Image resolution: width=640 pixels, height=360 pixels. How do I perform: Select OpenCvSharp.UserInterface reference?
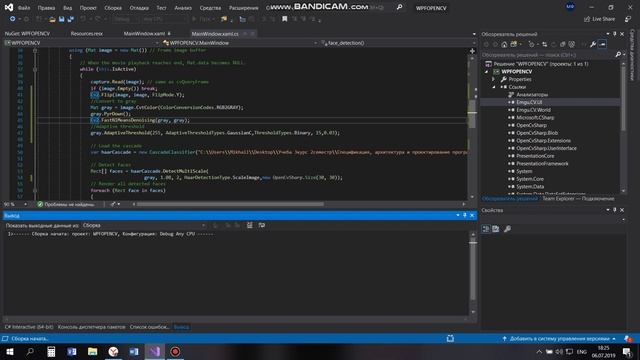(x=547, y=148)
